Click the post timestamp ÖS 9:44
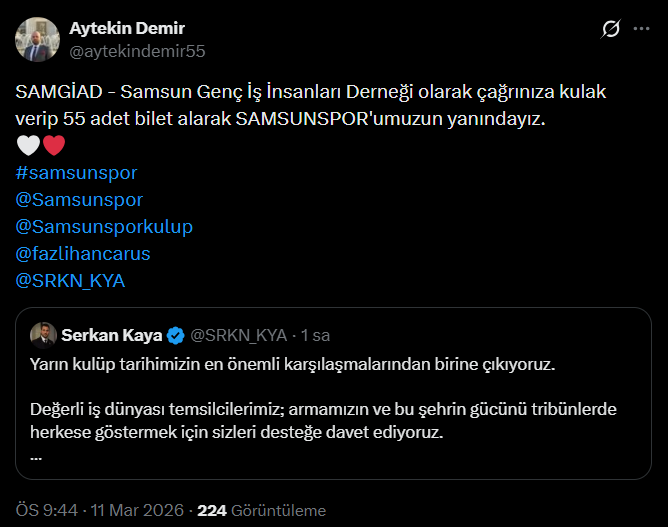Screen dimensions: 668x527 (x=45, y=510)
